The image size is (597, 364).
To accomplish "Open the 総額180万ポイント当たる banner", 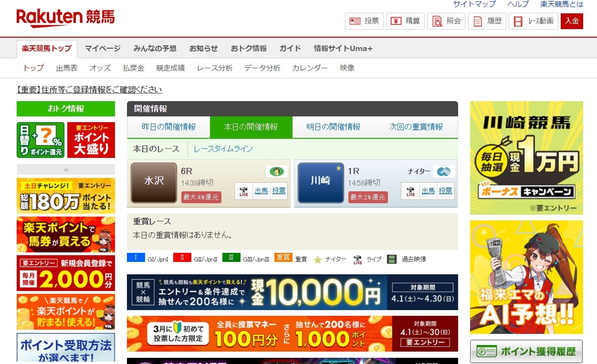I will (x=66, y=196).
